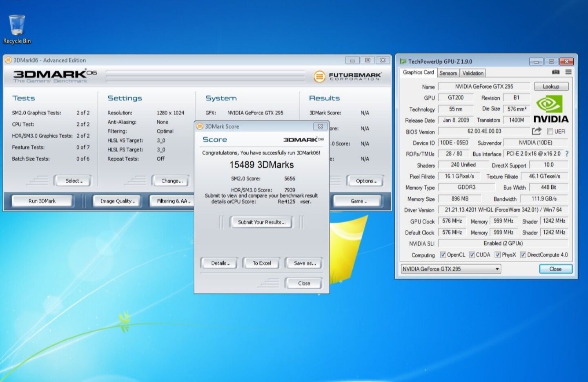Click the SM2.0 Score value 5656
This screenshot has height=382, width=588.
point(290,179)
